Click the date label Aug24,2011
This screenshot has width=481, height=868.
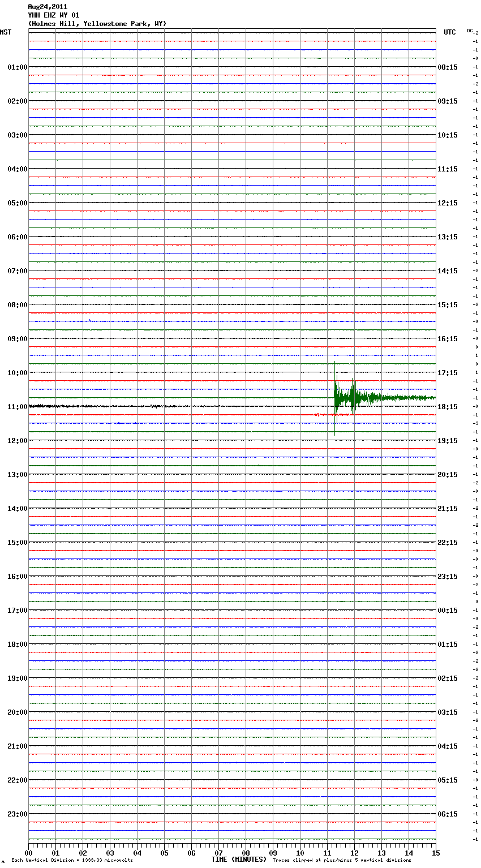[x=48, y=7]
